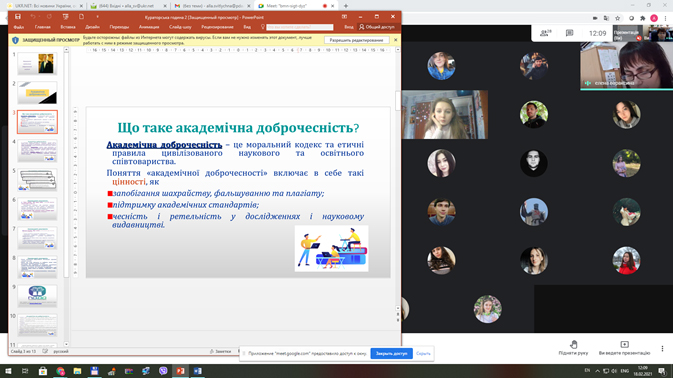Click Разрешить редактирование button

pos(356,40)
